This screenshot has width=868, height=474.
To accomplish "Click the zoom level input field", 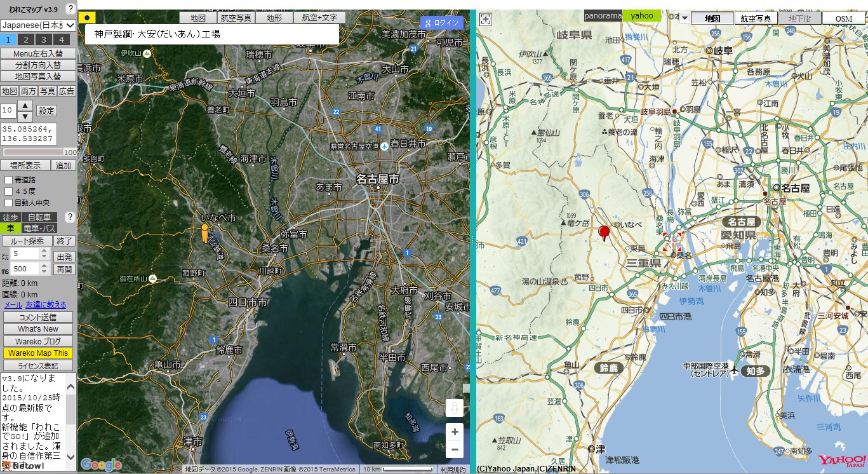I will (8, 111).
